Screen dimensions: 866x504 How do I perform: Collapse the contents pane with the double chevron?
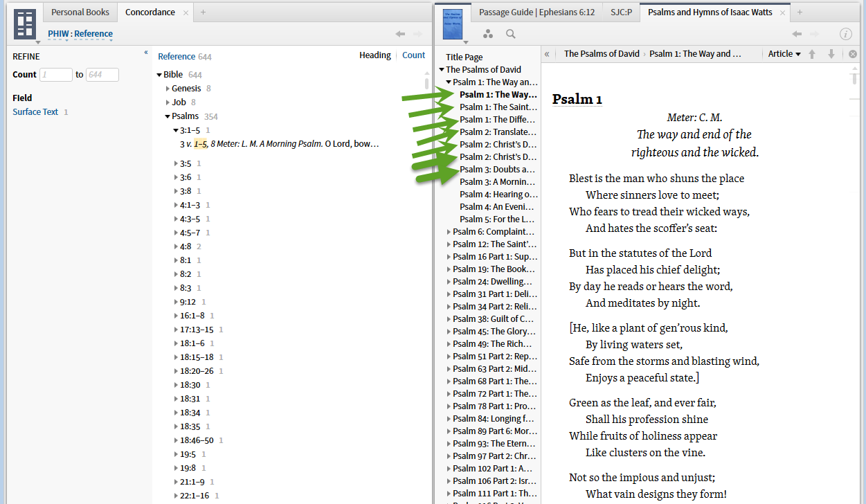point(547,54)
